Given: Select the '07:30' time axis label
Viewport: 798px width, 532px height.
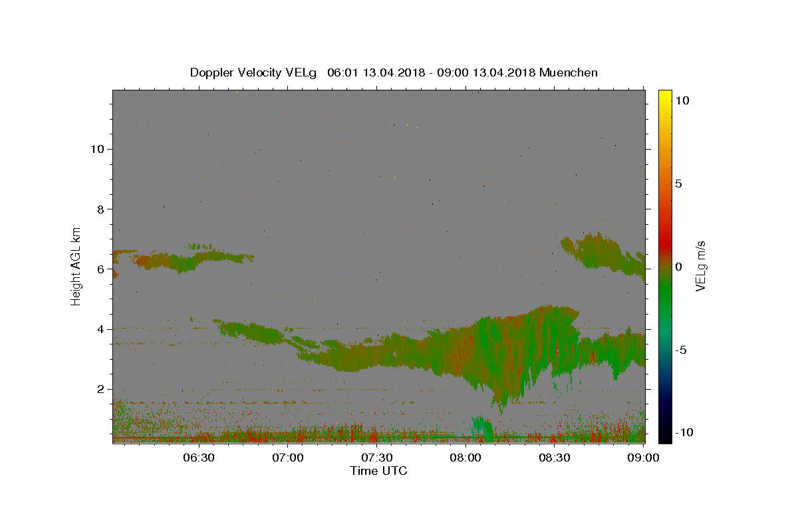Looking at the screenshot, I should point(376,458).
